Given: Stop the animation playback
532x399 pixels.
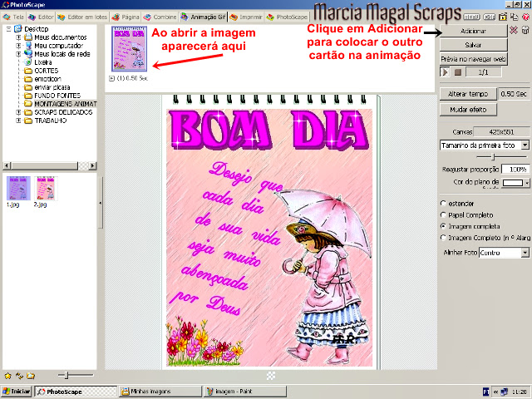Looking at the screenshot, I should 458,72.
